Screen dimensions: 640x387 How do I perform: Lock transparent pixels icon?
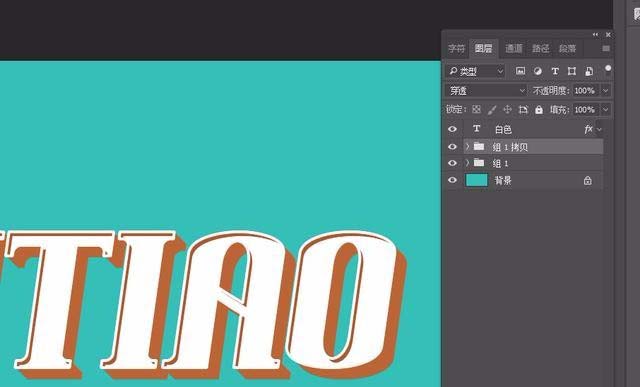(x=476, y=109)
